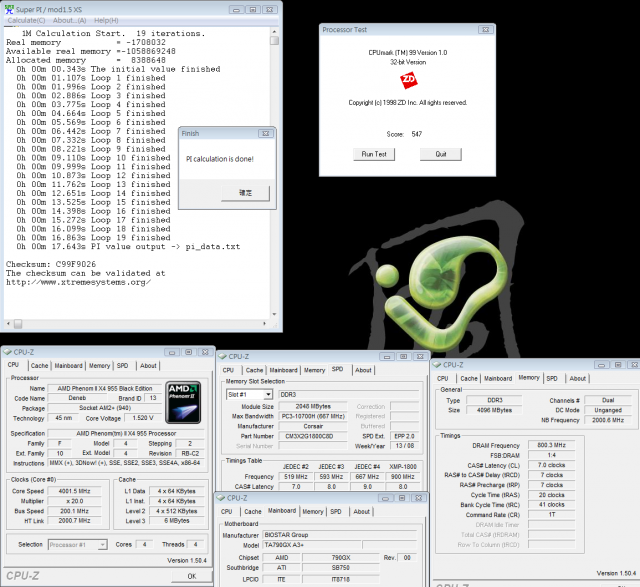
Task: Select the About tab in the Mainboard CPU-Z window
Action: coord(362,511)
